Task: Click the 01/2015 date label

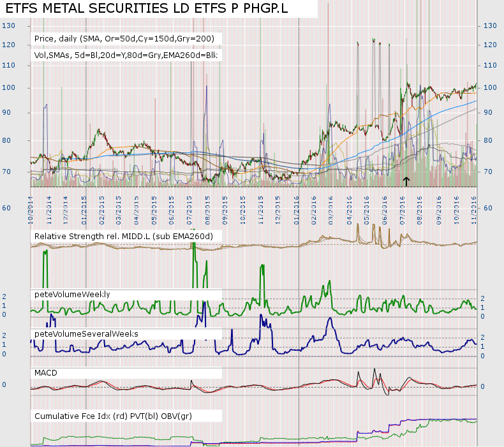Action: [x=84, y=210]
